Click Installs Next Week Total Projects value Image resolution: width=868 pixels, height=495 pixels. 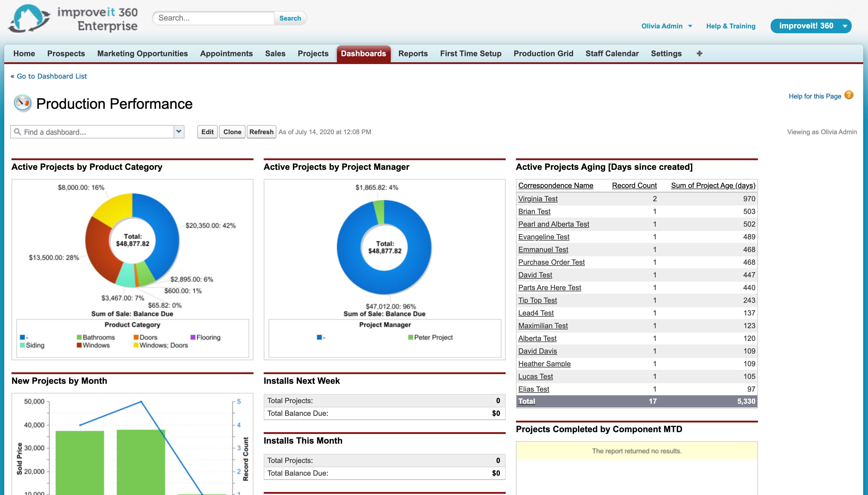click(x=498, y=400)
